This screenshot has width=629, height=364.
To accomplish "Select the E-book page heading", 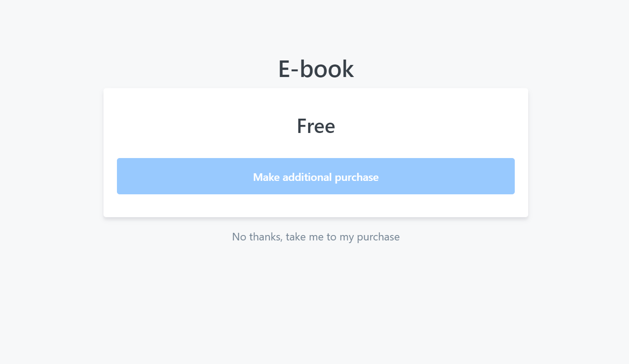I will click(316, 69).
